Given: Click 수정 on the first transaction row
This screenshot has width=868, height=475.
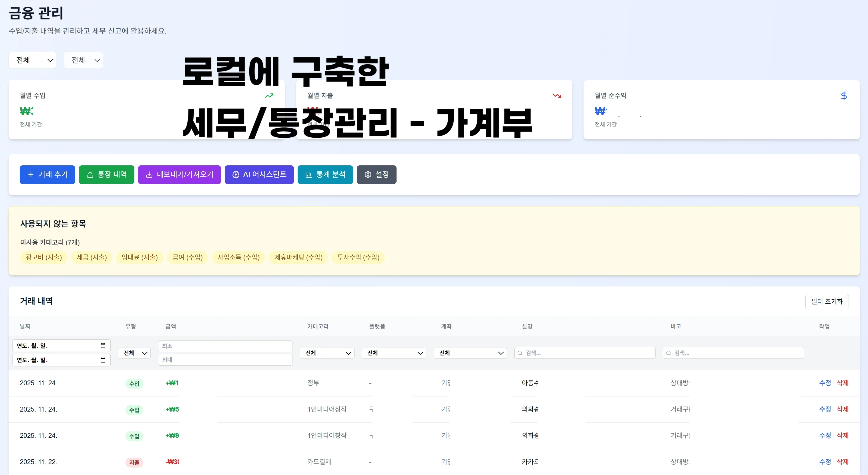Looking at the screenshot, I should pyautogui.click(x=825, y=383).
